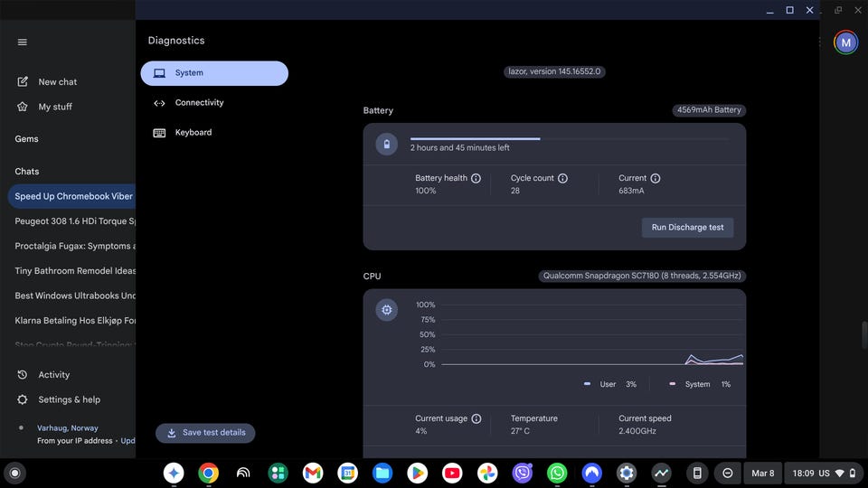Launch YouTube from the shelf
Image resolution: width=868 pixels, height=488 pixels.
[452, 473]
